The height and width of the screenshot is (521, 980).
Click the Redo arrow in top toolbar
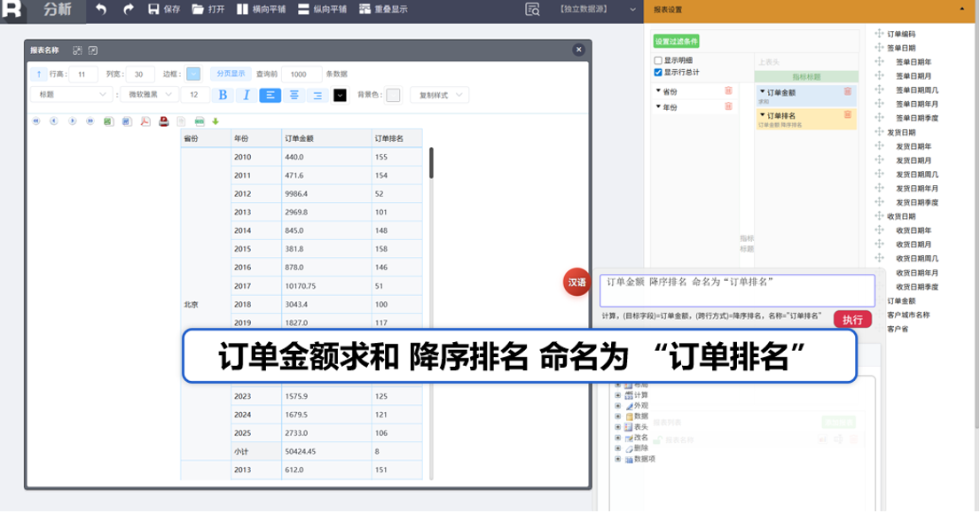[128, 10]
